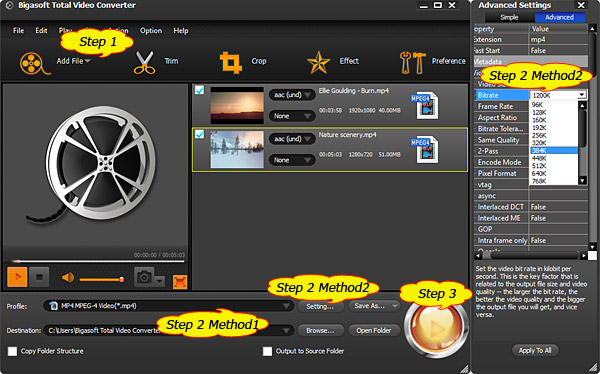Click the Ellie Goulding video thumbnail
600x374 pixels.
[x=237, y=105]
